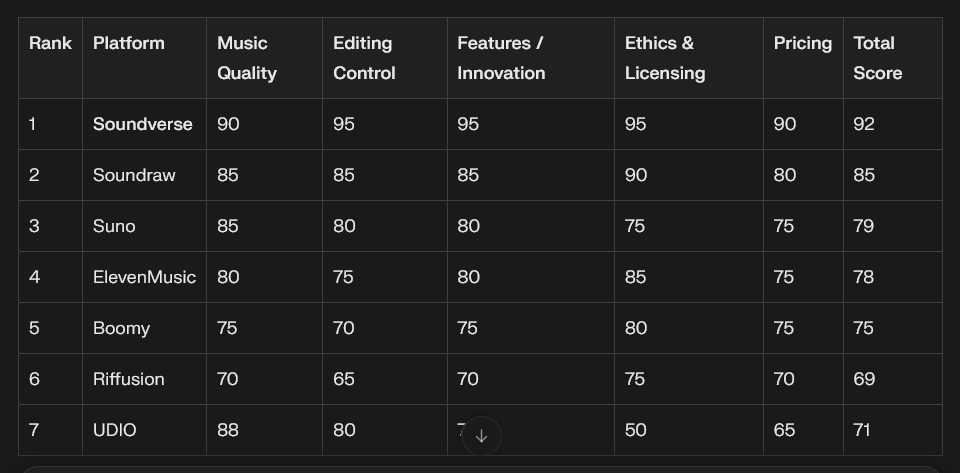Click the Soundraw platform name
Screen dimensions: 960x473
[134, 175]
